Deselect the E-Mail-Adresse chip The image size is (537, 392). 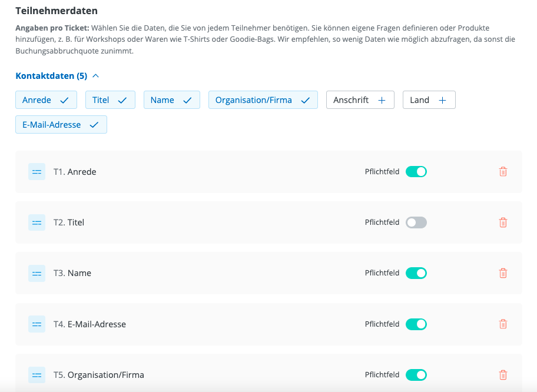coord(61,125)
